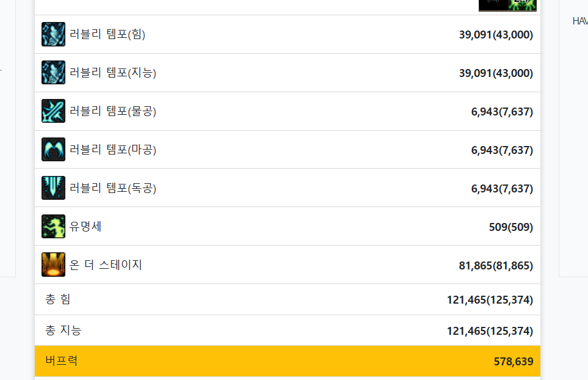Click the 578,639 buff power value
Screen dimensions: 588x380
click(x=513, y=362)
